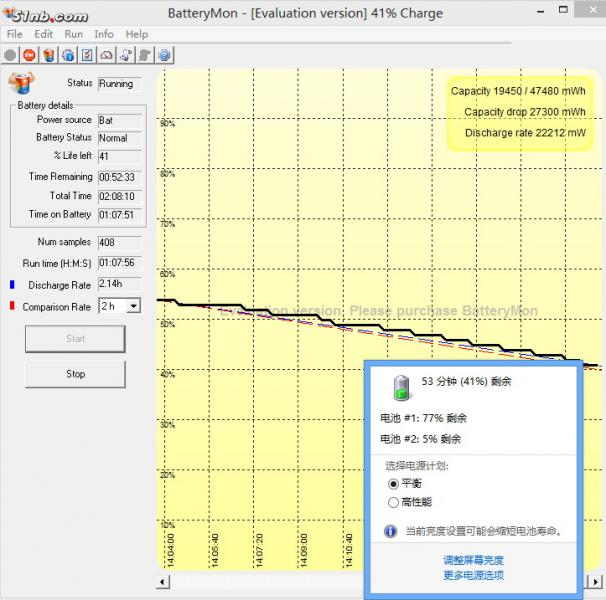Maximize the BatteryMon window

coord(563,10)
